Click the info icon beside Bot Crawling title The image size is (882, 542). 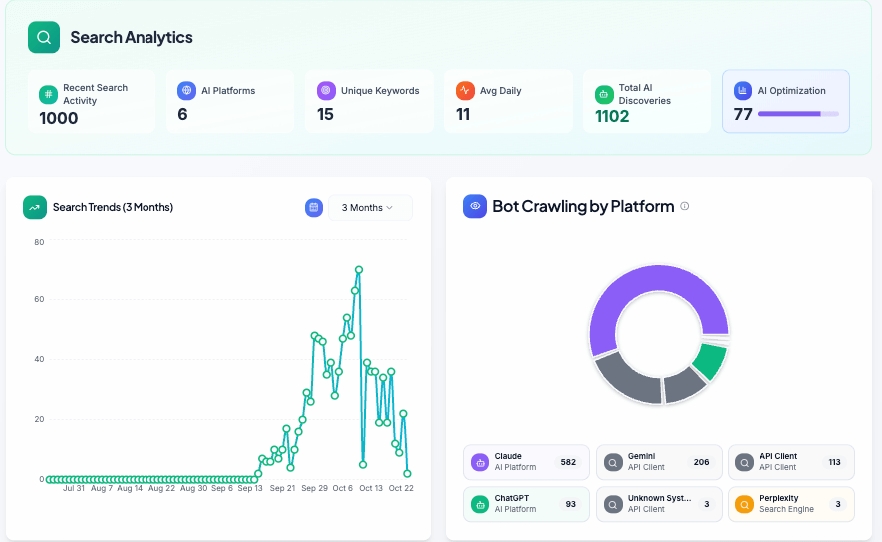point(685,206)
